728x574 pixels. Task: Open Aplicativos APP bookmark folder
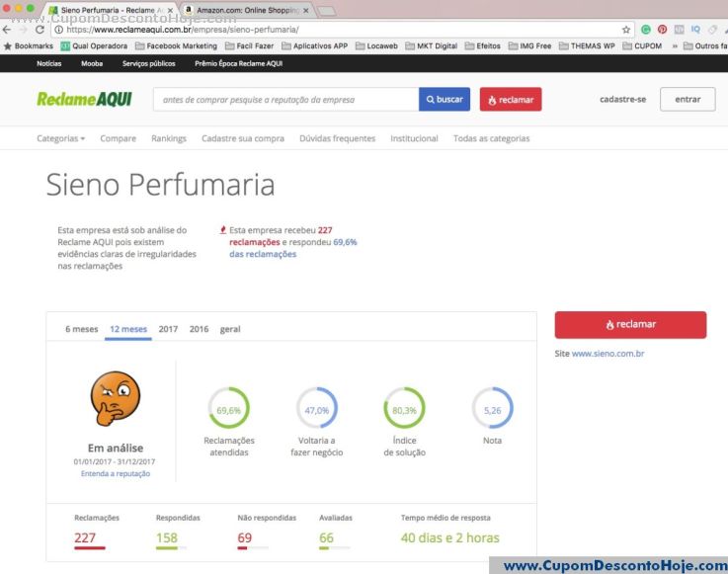click(x=315, y=46)
